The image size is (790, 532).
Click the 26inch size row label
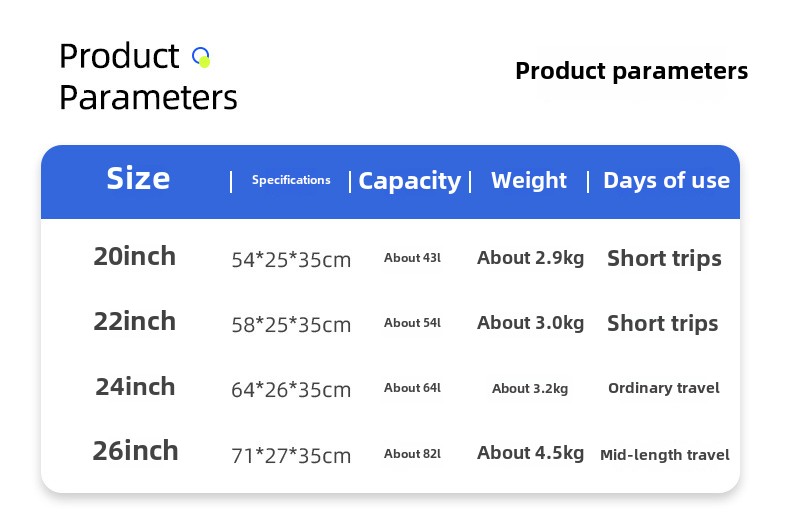[x=135, y=450]
